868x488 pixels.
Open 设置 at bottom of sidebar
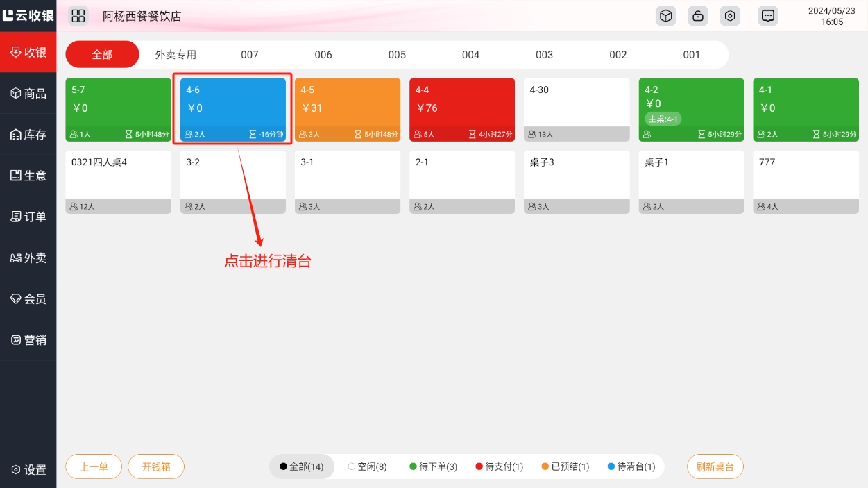pyautogui.click(x=28, y=470)
